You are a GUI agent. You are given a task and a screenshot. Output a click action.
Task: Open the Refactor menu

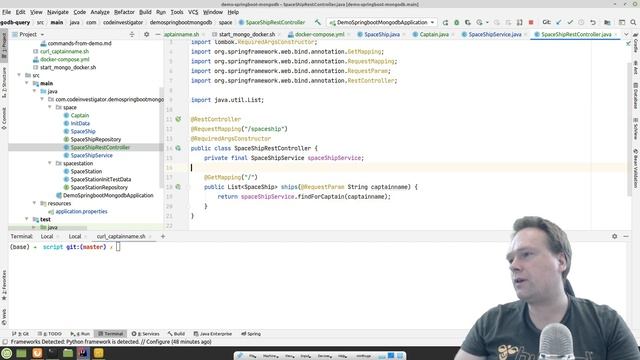pos(124,12)
